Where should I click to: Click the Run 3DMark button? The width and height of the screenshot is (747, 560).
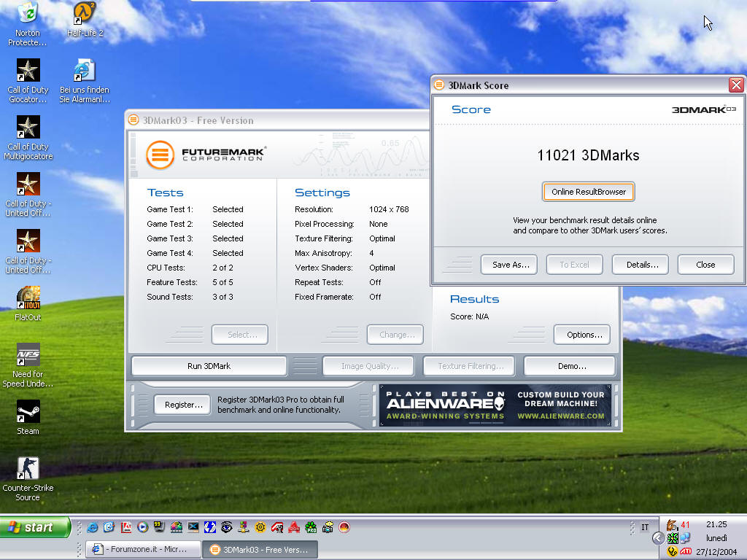209,366
